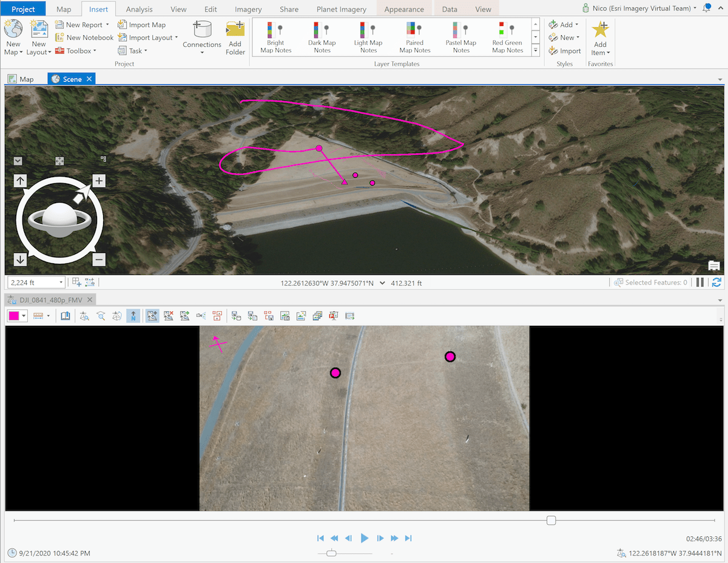Image resolution: width=728 pixels, height=563 pixels.
Task: Click the Extract Current Frame icon
Action: click(285, 315)
